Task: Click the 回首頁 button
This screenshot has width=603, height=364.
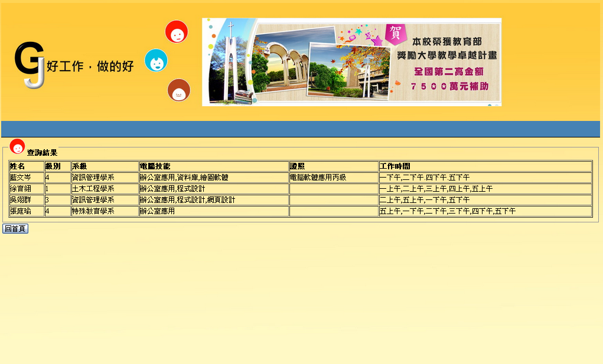Action: click(15, 229)
